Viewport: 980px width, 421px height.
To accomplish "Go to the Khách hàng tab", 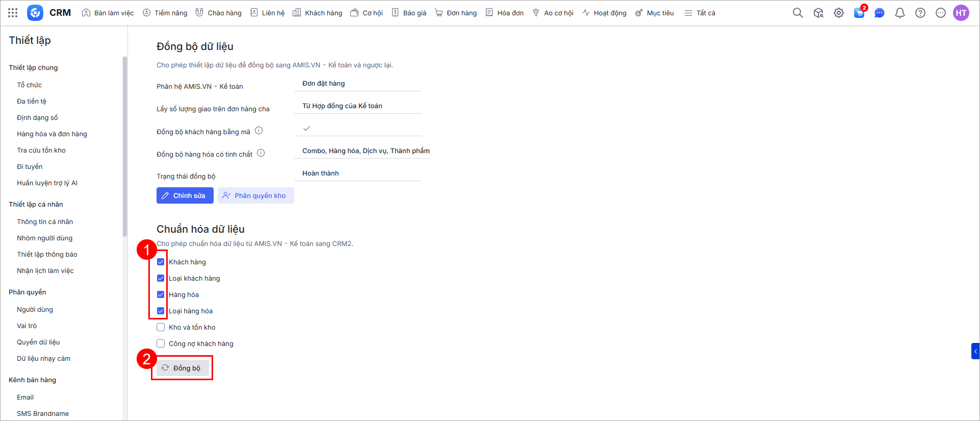I will coord(317,13).
